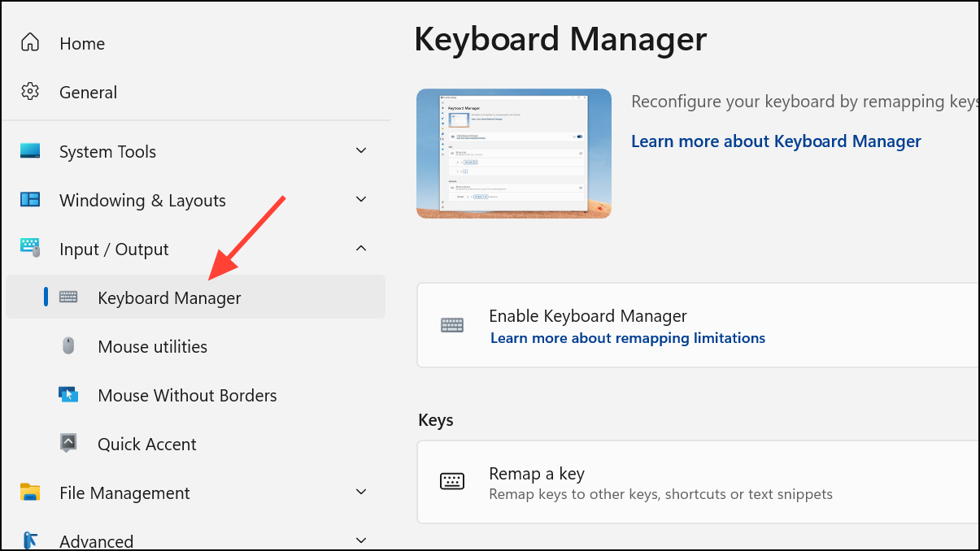Expand the Advanced section chevron
The image size is (980, 551).
[362, 540]
